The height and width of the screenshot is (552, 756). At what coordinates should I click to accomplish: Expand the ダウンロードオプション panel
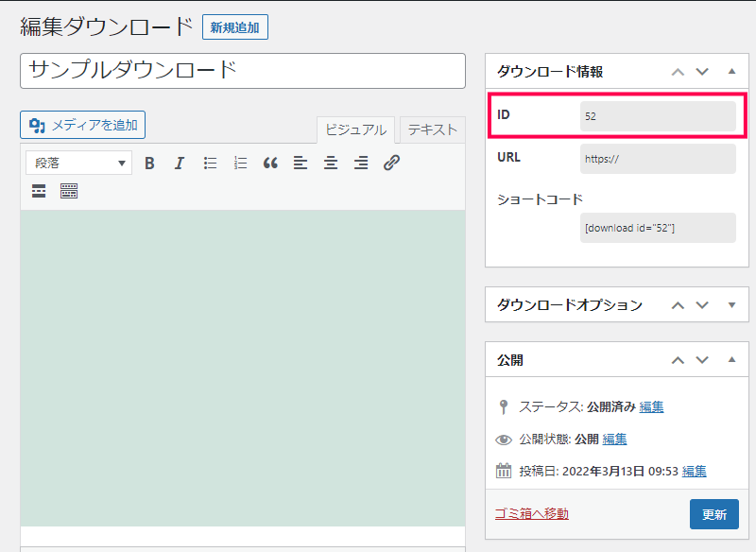tap(731, 304)
